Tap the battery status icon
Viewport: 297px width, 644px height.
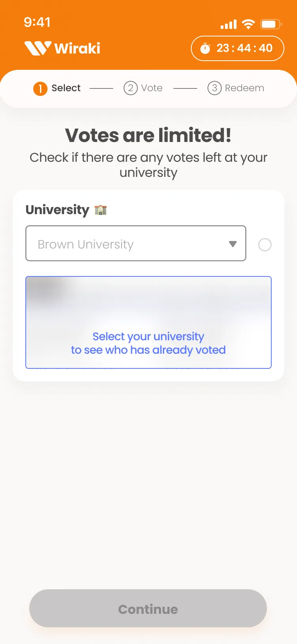[270, 25]
